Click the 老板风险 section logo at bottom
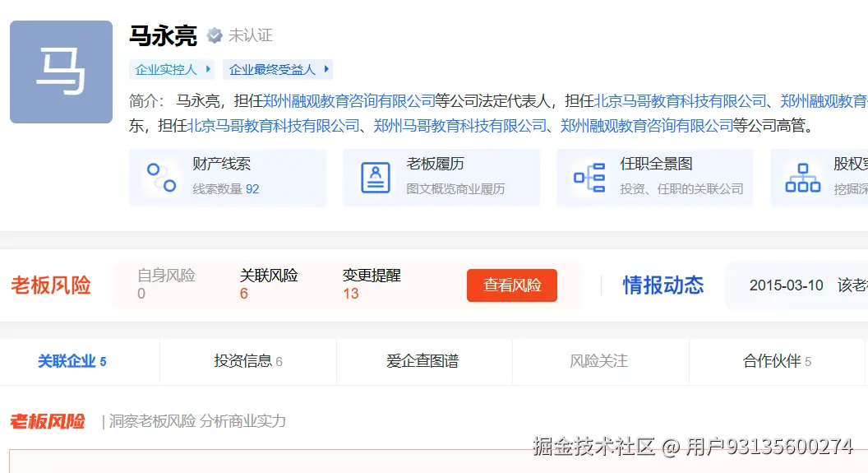868x473 pixels. click(48, 421)
